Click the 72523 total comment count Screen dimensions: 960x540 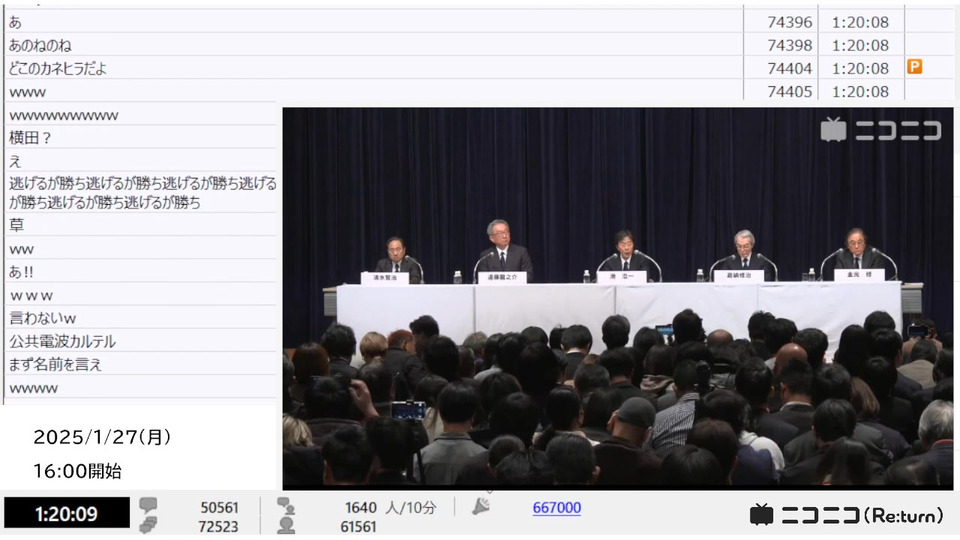tap(219, 527)
